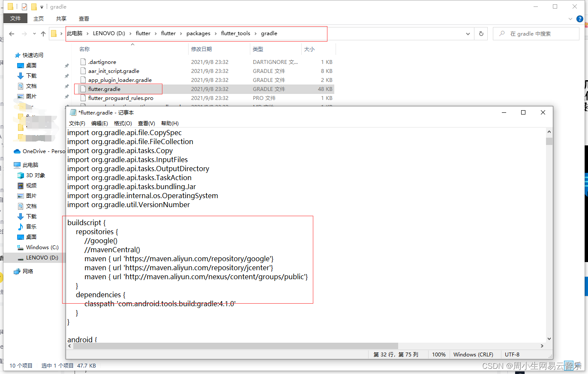Open Explorer help question icon

pyautogui.click(x=580, y=19)
